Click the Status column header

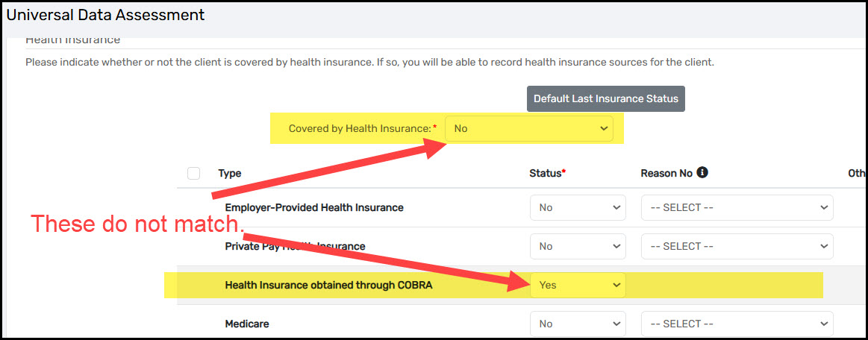(548, 173)
